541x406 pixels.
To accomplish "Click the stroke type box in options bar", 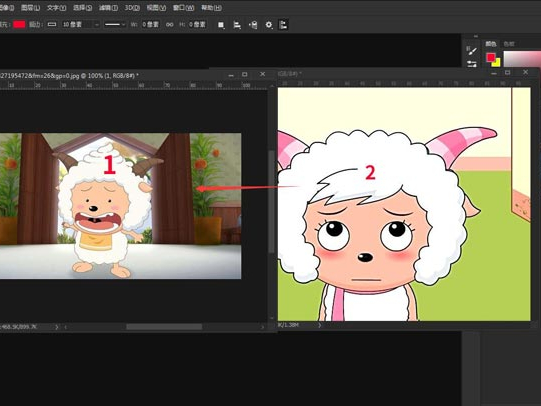I will [x=52, y=24].
